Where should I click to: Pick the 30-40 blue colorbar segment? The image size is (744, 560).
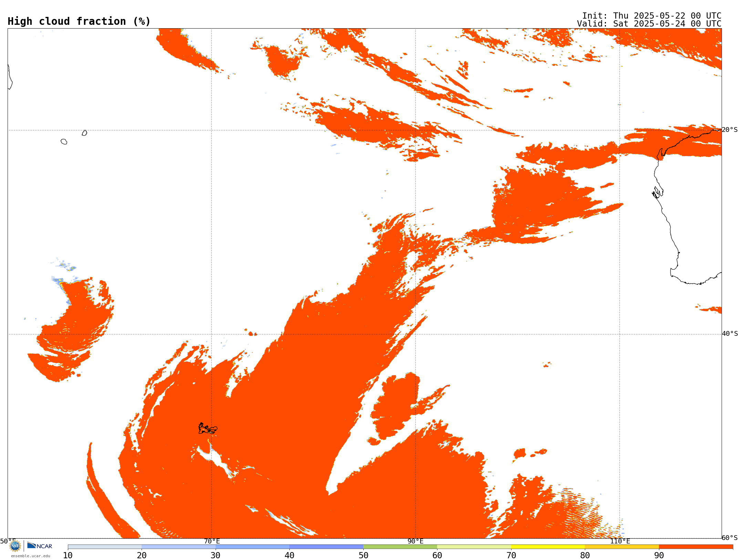[252, 547]
